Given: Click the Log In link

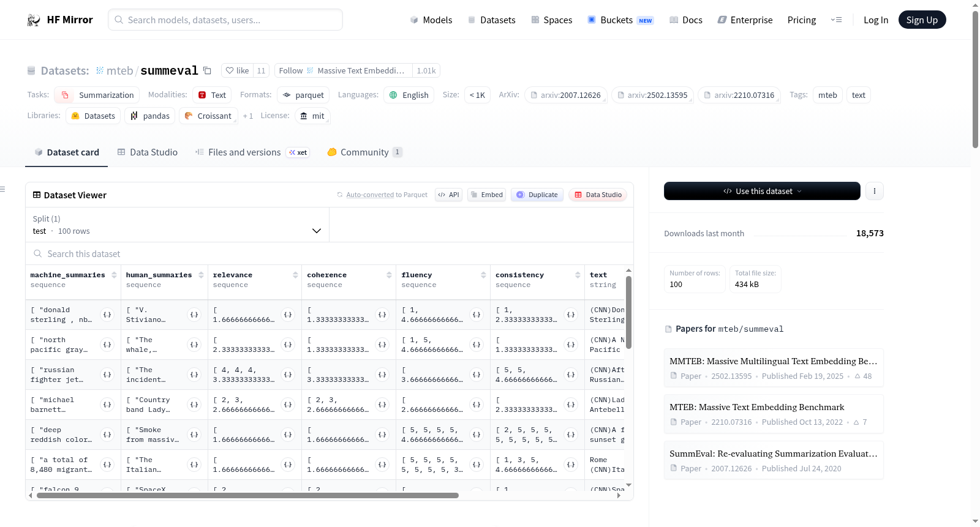Looking at the screenshot, I should point(875,20).
